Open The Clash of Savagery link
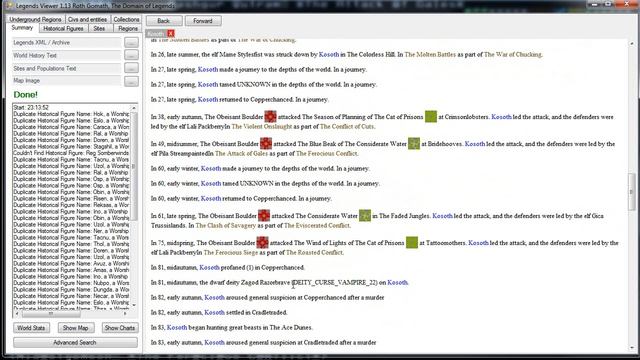This screenshot has height=360, width=640. point(226,225)
